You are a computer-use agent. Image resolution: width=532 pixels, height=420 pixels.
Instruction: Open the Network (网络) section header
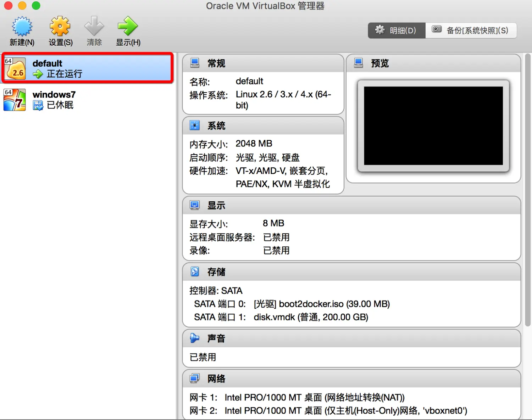351,379
